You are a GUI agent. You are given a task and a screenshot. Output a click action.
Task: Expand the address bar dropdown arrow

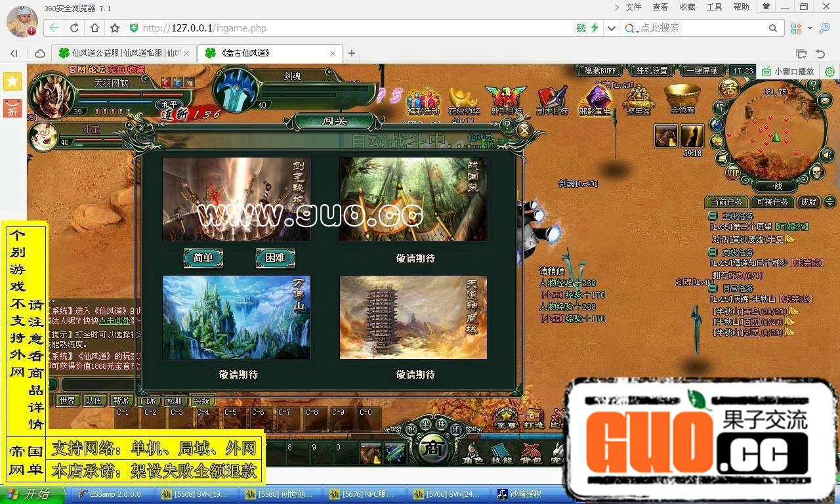[x=612, y=28]
